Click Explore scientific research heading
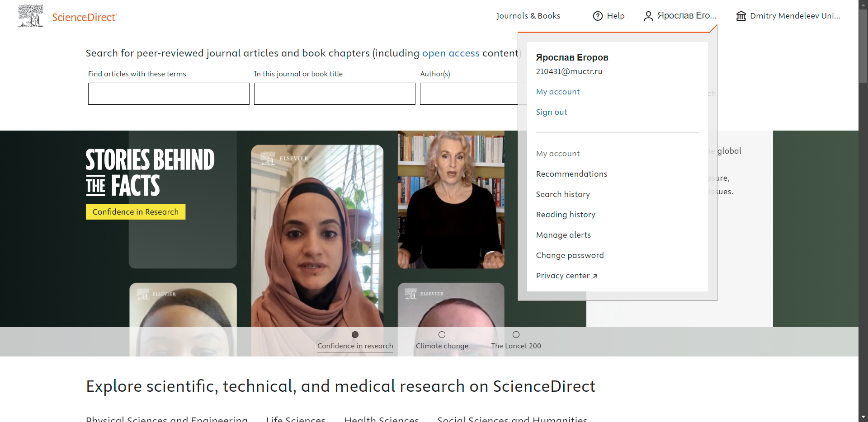 pyautogui.click(x=340, y=386)
